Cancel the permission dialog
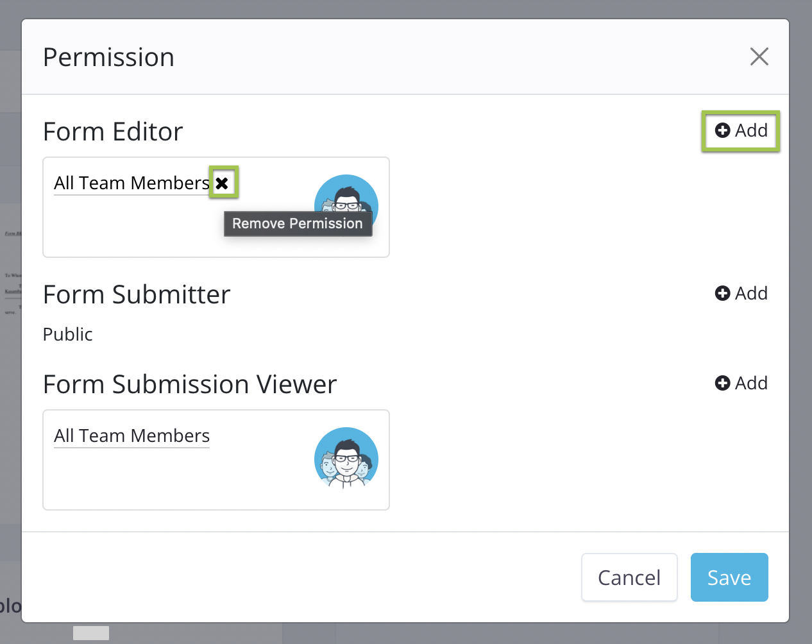 [629, 577]
